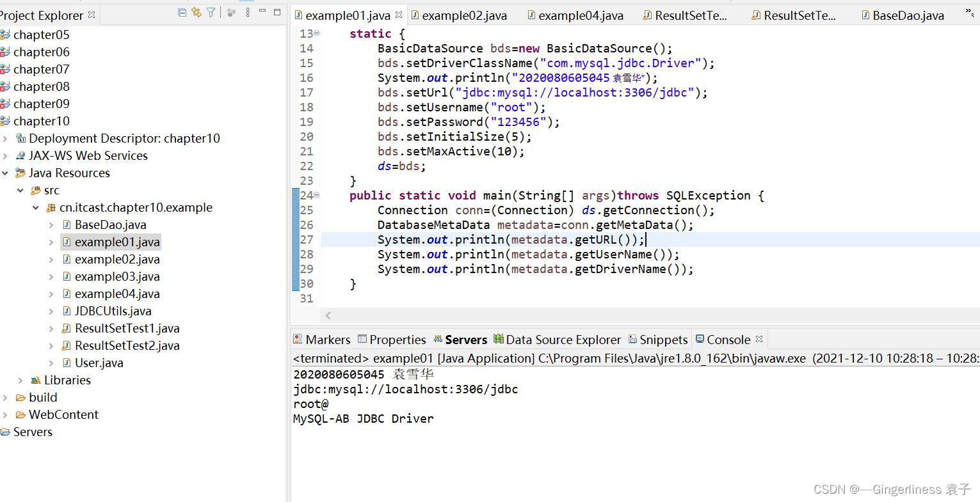Open Project Explorer filter icon
The width and height of the screenshot is (980, 502).
211,12
